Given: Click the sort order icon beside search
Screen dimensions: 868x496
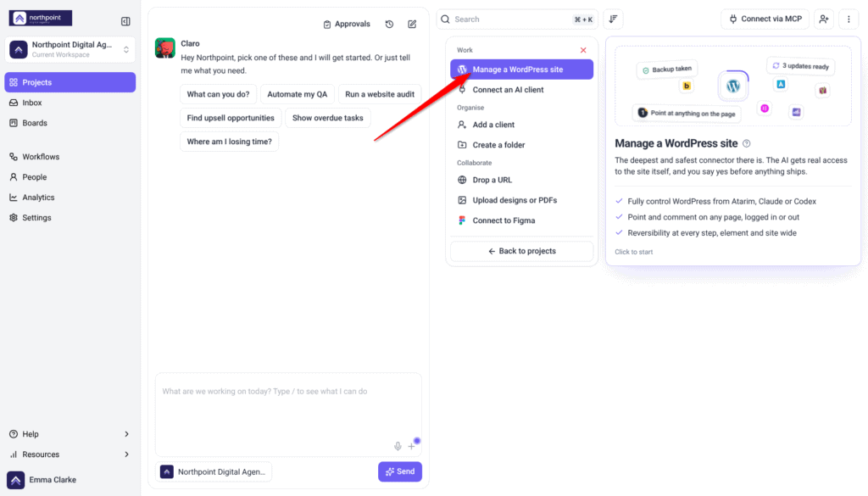Looking at the screenshot, I should click(x=614, y=19).
